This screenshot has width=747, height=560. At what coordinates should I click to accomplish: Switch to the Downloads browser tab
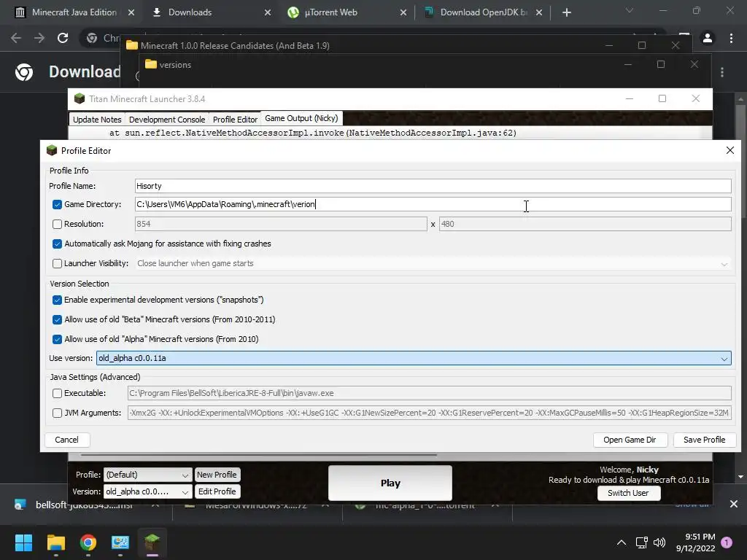(x=190, y=12)
